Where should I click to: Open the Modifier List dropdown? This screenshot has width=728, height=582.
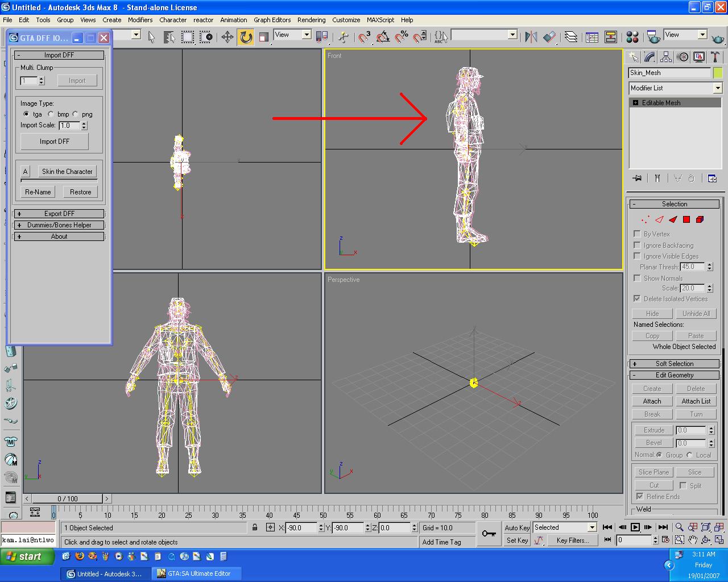pos(717,88)
